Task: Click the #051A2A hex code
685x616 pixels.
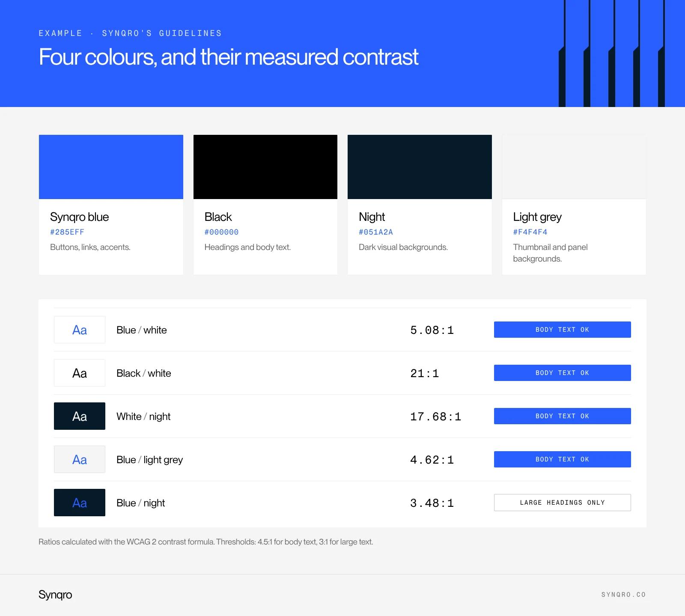Action: pos(376,232)
